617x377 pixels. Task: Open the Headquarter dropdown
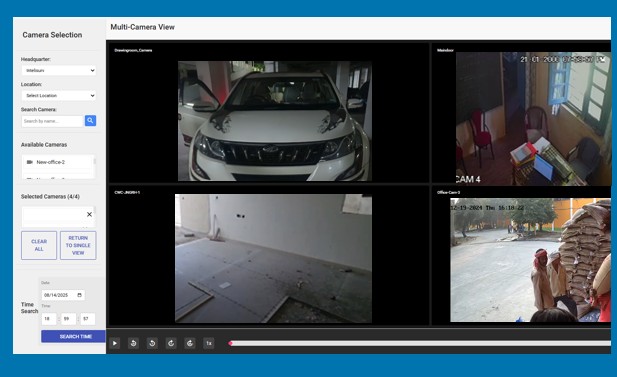[x=59, y=70]
